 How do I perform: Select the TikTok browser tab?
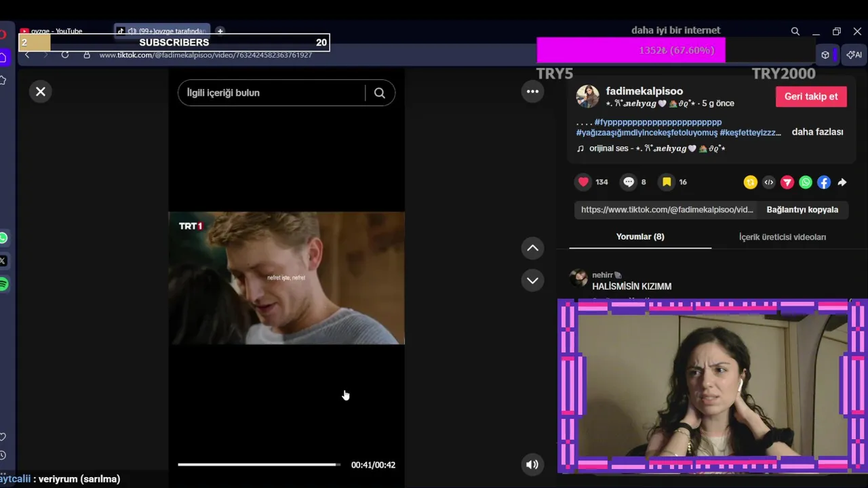pos(163,31)
